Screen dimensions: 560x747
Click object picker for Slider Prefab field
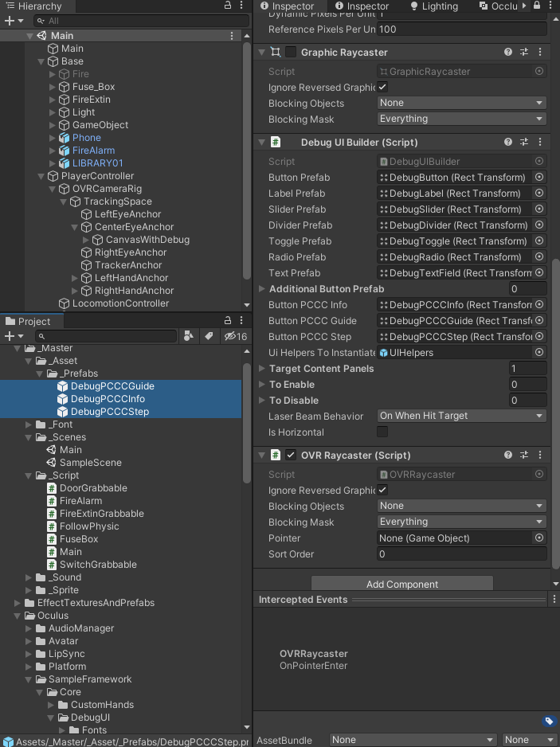539,209
